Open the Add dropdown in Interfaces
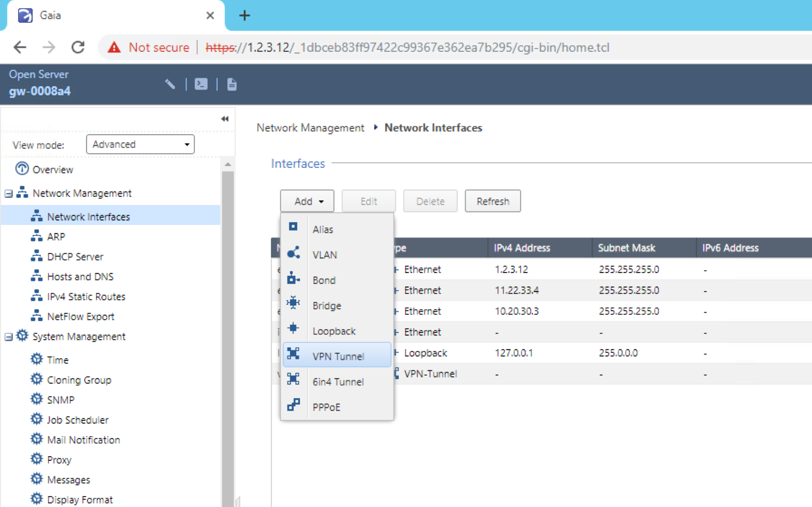812x507 pixels. tap(307, 201)
